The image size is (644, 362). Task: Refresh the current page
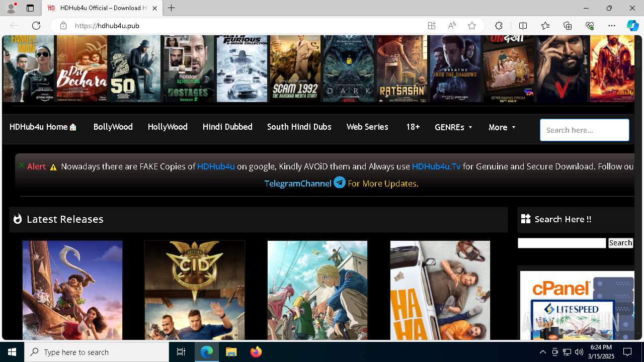point(36,26)
